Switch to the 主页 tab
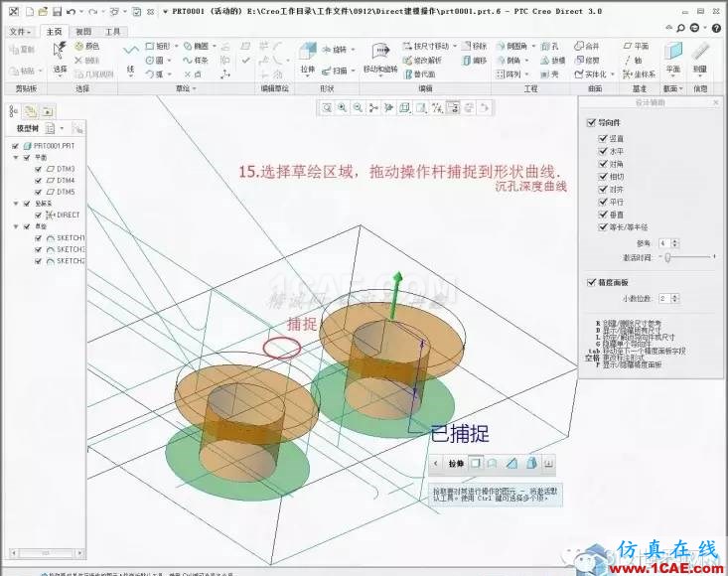The image size is (728, 576). click(54, 32)
